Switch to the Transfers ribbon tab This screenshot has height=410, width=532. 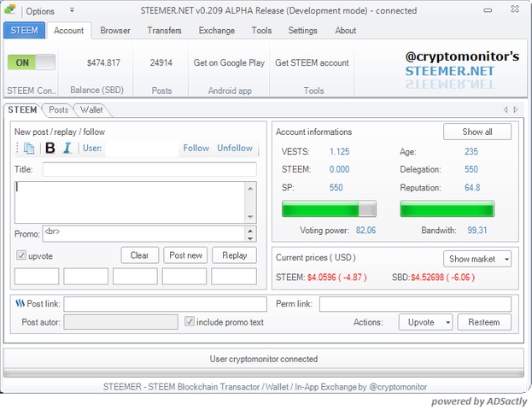pos(164,31)
